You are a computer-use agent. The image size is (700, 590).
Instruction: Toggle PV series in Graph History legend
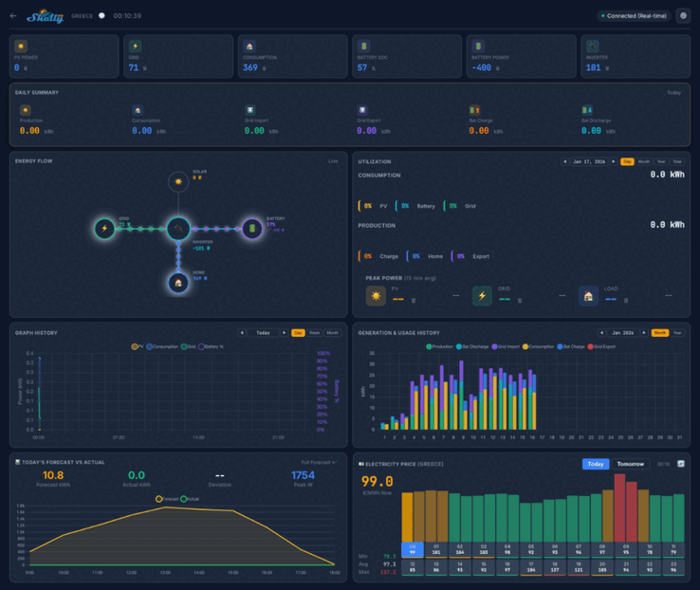point(138,347)
